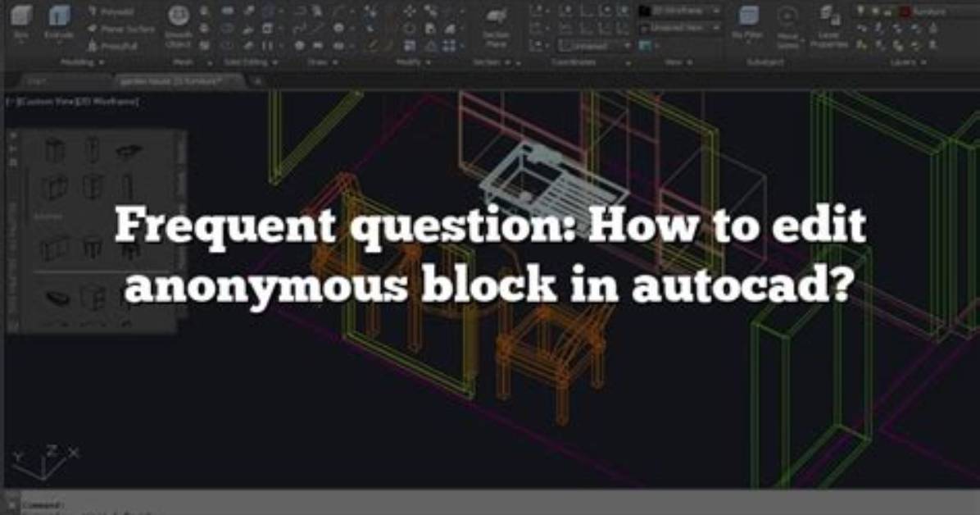Expand the Draw panel
This screenshot has height=515, width=980.
pos(322,63)
